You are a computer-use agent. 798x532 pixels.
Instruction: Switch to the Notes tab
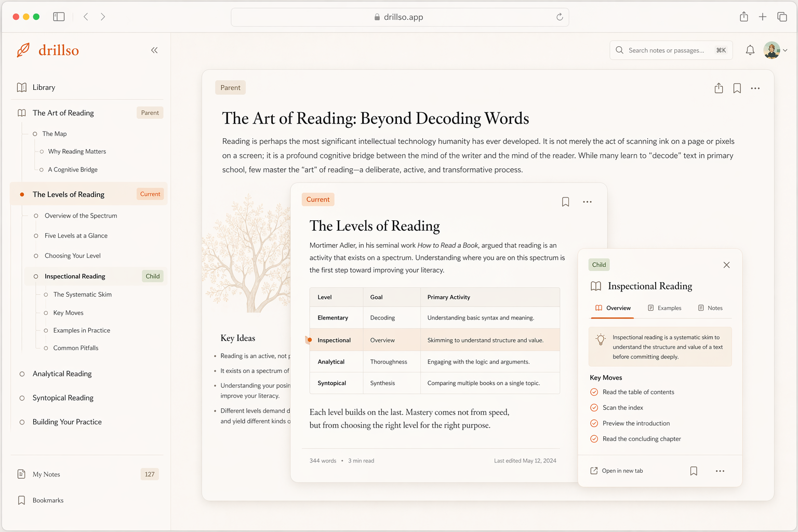(x=710, y=308)
